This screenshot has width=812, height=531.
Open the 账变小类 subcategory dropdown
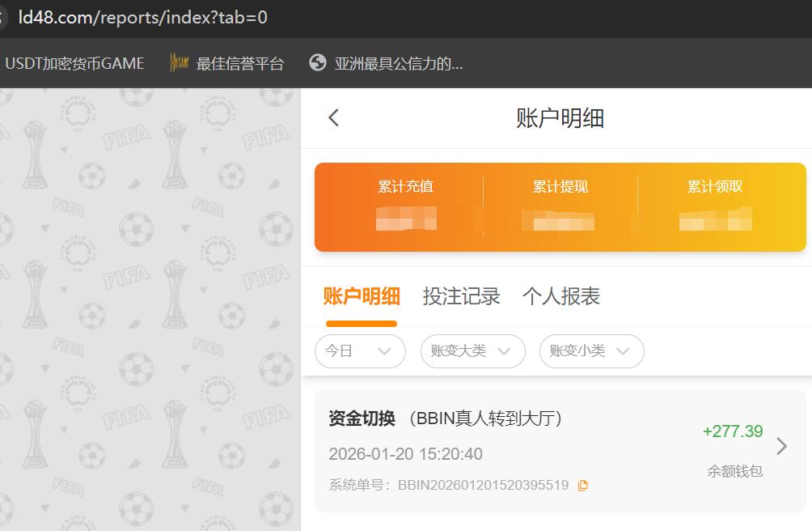pos(591,351)
